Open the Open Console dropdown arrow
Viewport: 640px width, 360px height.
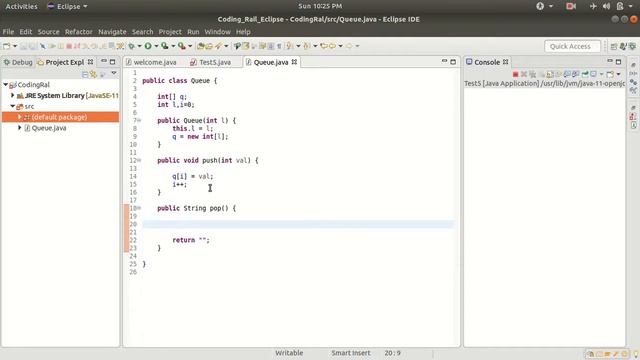click(618, 74)
